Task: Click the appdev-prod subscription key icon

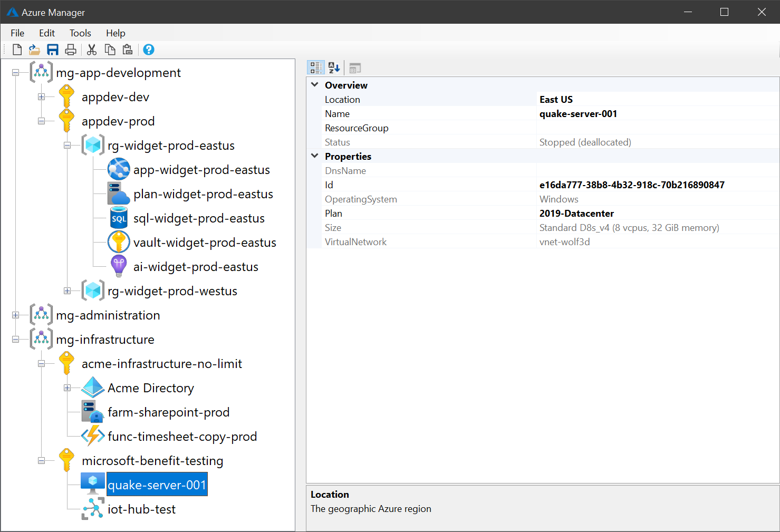Action: 66,121
